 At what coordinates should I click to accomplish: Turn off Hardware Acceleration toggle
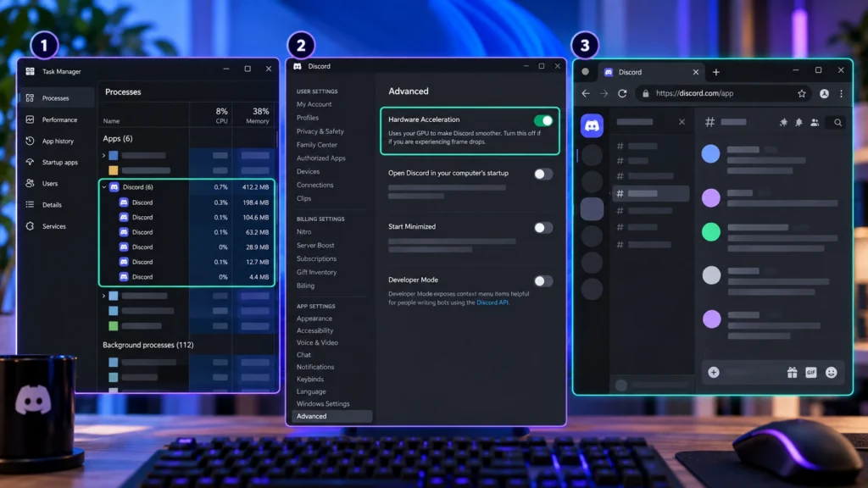(x=543, y=120)
